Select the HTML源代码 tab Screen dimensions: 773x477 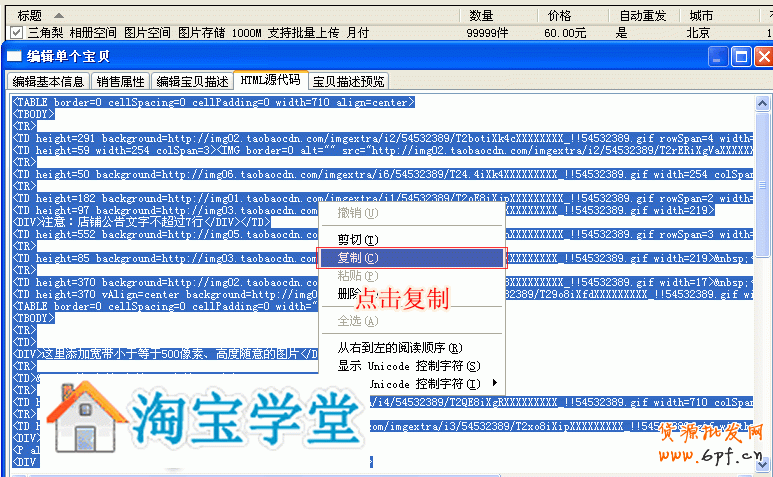coord(270,80)
